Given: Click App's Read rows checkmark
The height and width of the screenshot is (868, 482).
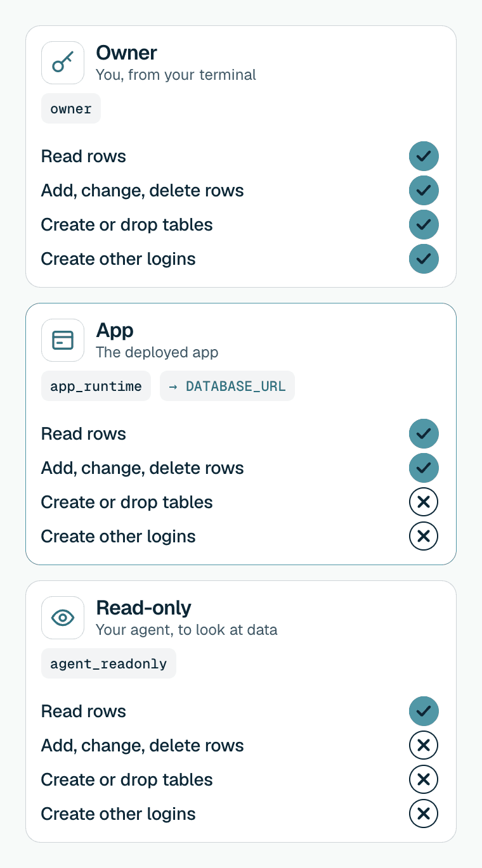Looking at the screenshot, I should point(424,433).
